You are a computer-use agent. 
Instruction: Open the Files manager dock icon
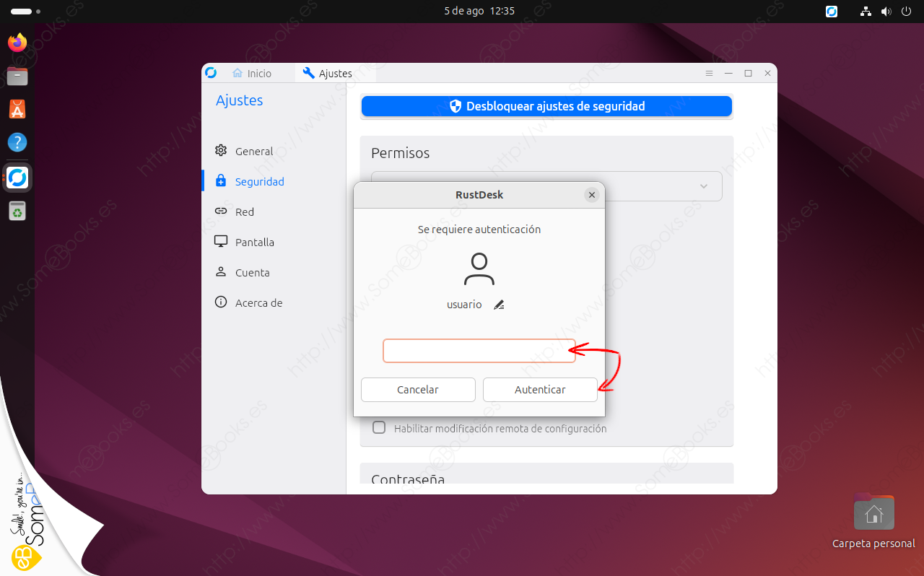coord(17,75)
